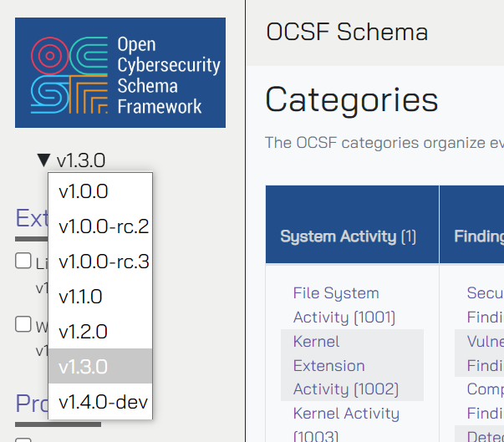Click the Open Cybersecurity Schema Framework logo
Image resolution: width=504 pixels, height=442 pixels.
pyautogui.click(x=120, y=73)
